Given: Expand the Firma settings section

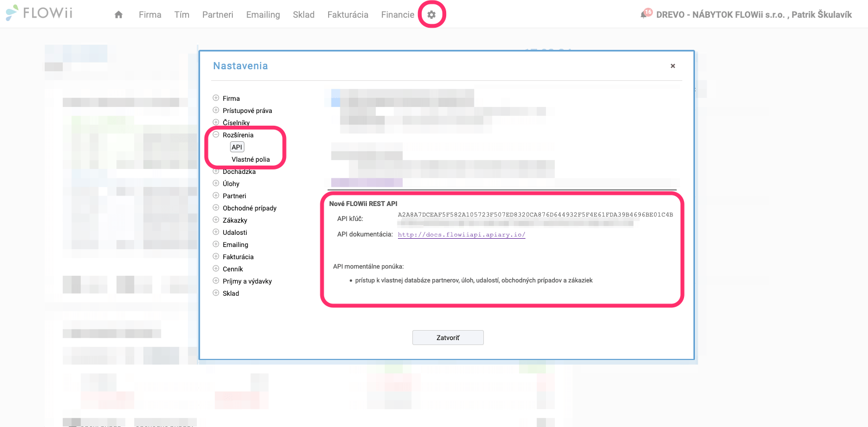Looking at the screenshot, I should click(x=216, y=98).
